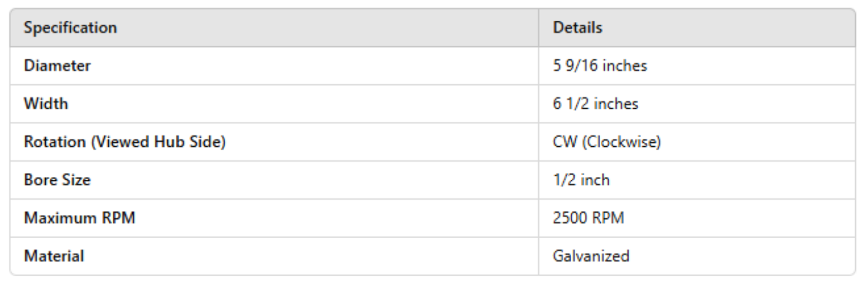Click the 9/16 fraction in Diameter value
868x289 pixels.
tap(579, 66)
